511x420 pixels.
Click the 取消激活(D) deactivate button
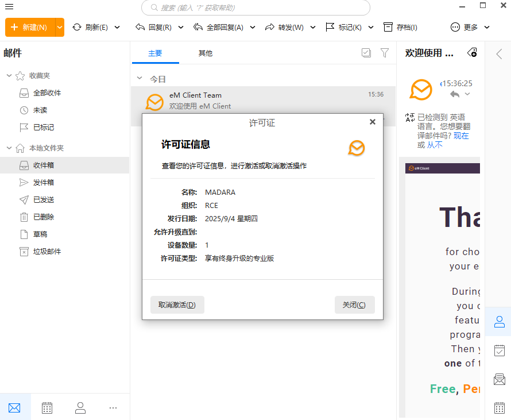(x=177, y=305)
